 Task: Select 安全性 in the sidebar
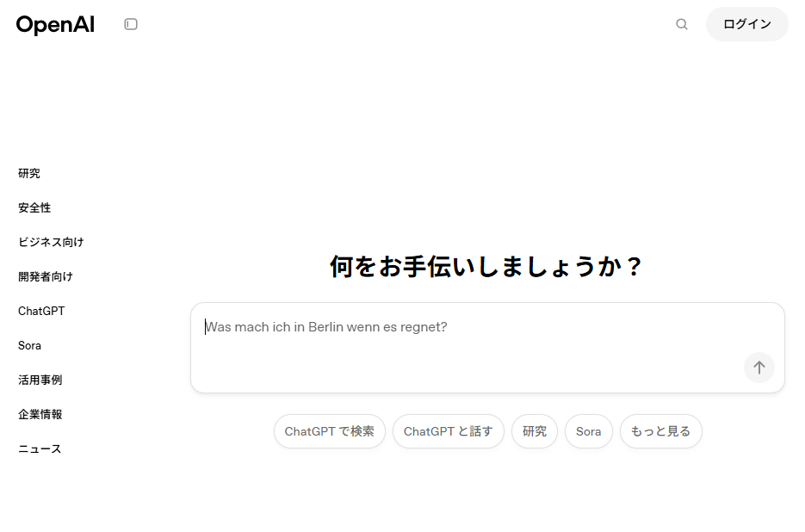click(x=34, y=207)
